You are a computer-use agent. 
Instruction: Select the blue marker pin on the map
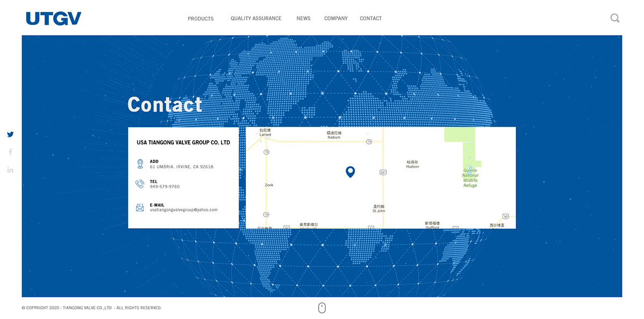(350, 172)
